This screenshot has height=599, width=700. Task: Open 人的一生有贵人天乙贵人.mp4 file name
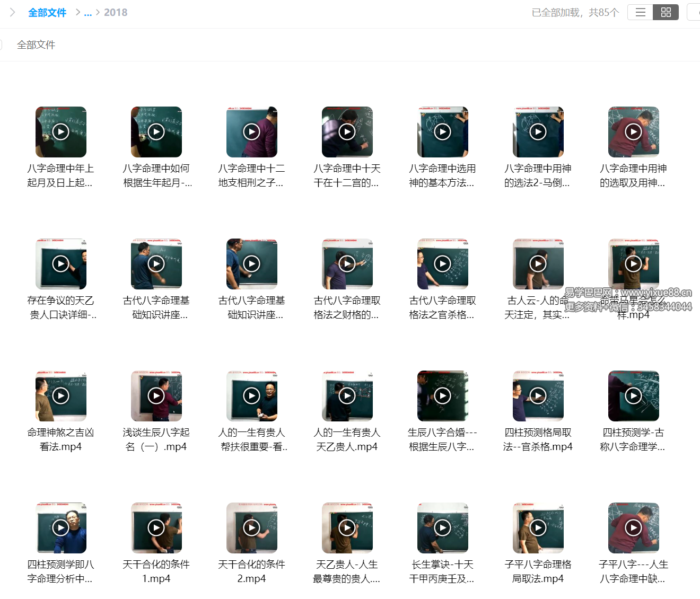click(347, 439)
